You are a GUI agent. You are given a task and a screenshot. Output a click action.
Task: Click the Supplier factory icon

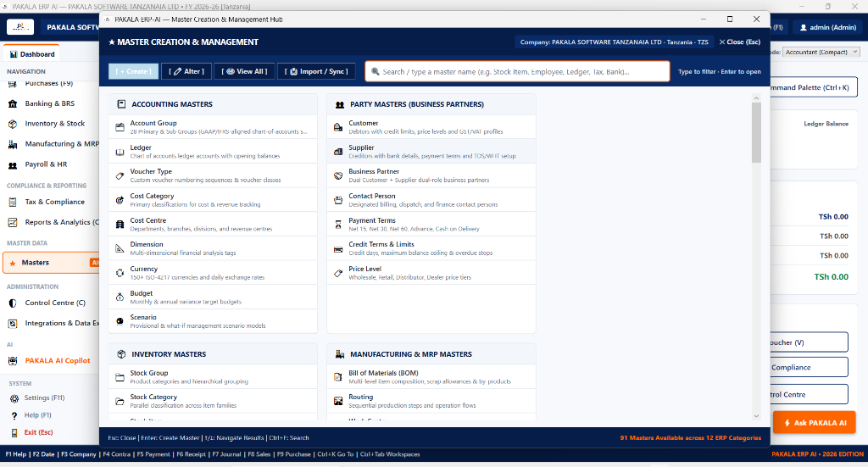click(338, 152)
